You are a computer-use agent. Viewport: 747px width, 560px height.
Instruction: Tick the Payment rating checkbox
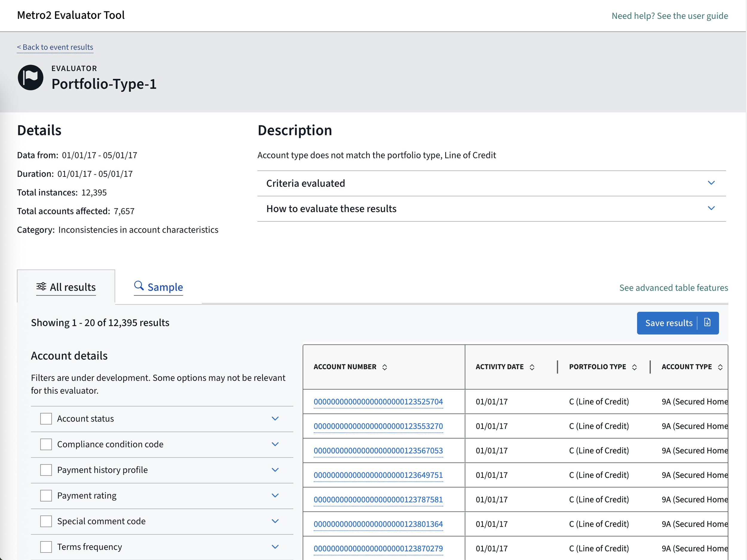coord(46,495)
